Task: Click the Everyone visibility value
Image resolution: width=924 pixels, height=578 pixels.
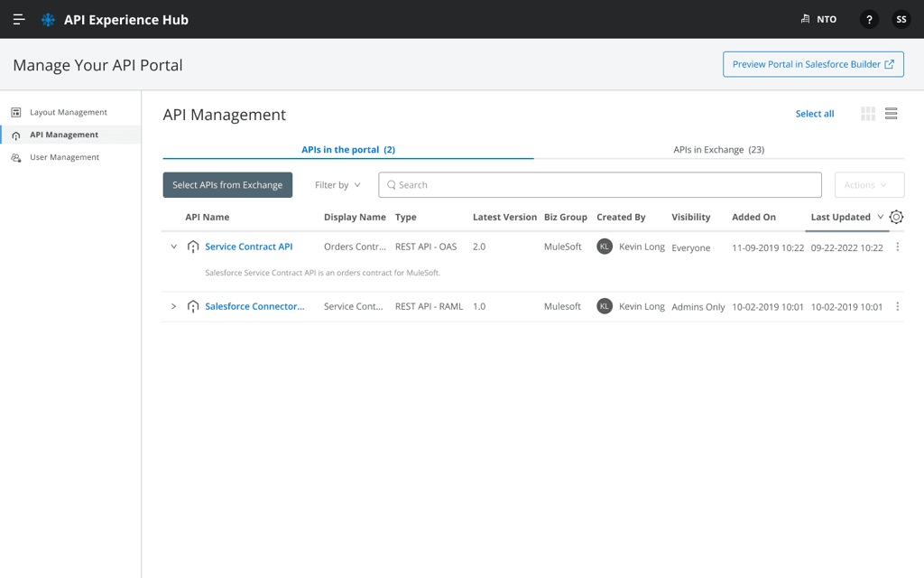Action: tap(690, 248)
